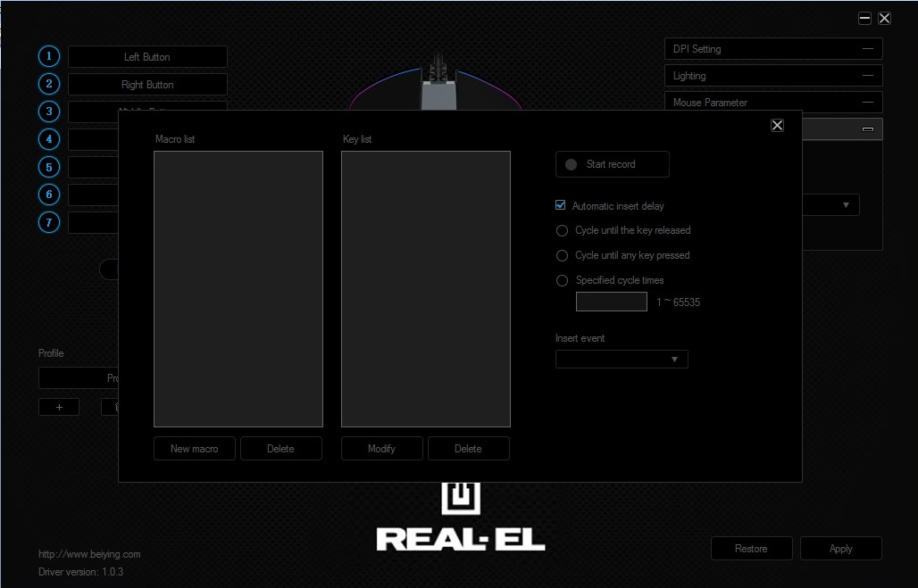Image resolution: width=918 pixels, height=588 pixels.
Task: Open the beiying.com website link
Action: [89, 554]
